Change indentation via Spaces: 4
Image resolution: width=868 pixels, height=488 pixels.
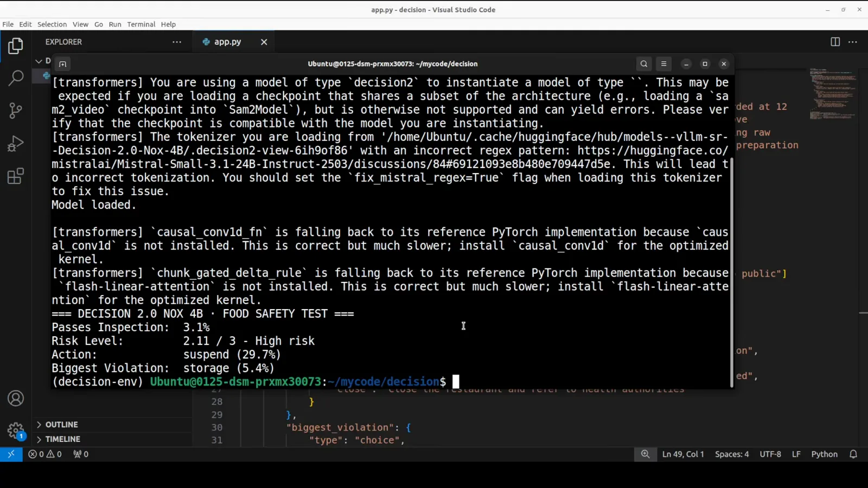tap(732, 454)
